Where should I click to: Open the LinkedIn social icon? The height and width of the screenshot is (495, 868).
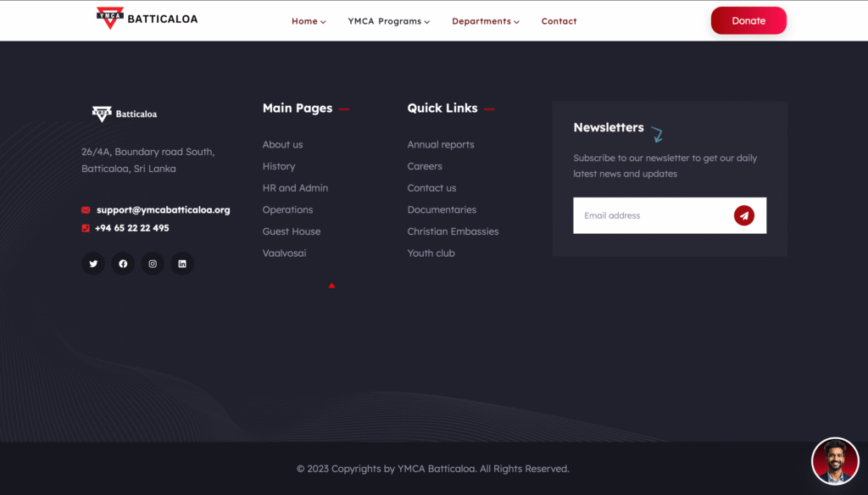182,264
